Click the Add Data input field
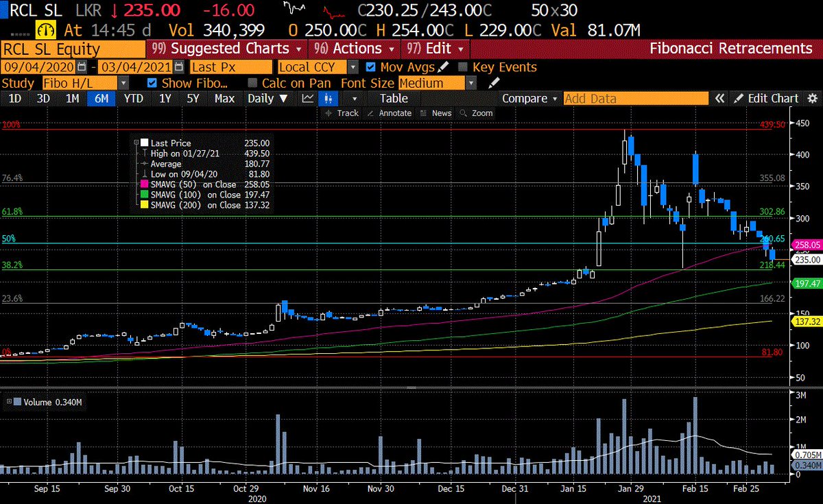This screenshot has height=504, width=823. [x=636, y=99]
